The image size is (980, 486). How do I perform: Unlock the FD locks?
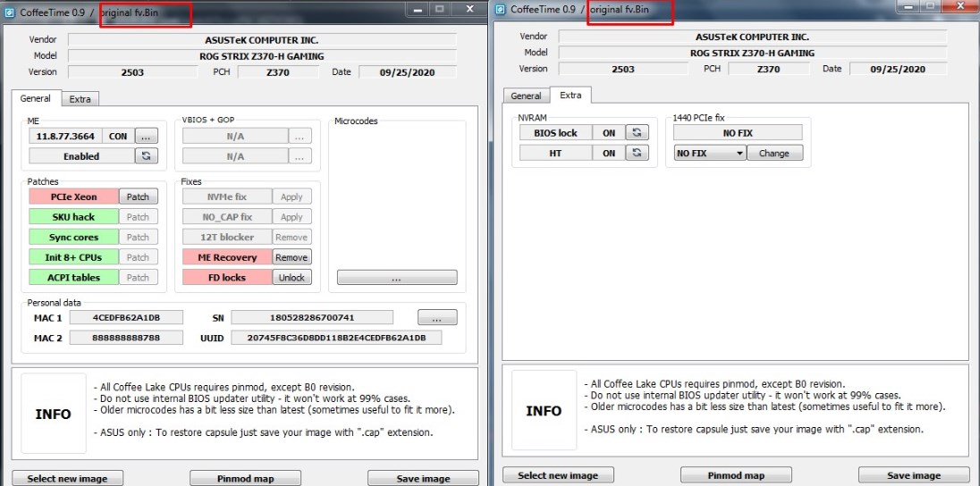click(291, 278)
